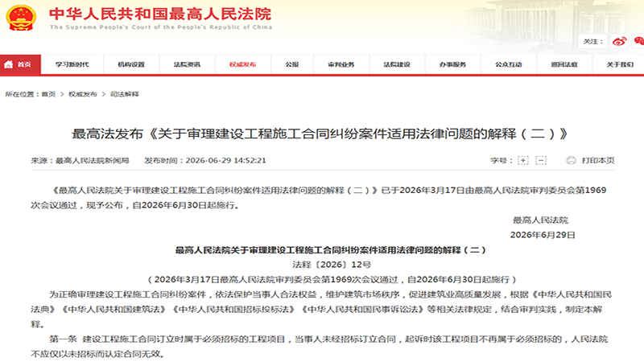Click the 关注 label
The width and height of the screenshot is (644, 362).
pos(593,42)
